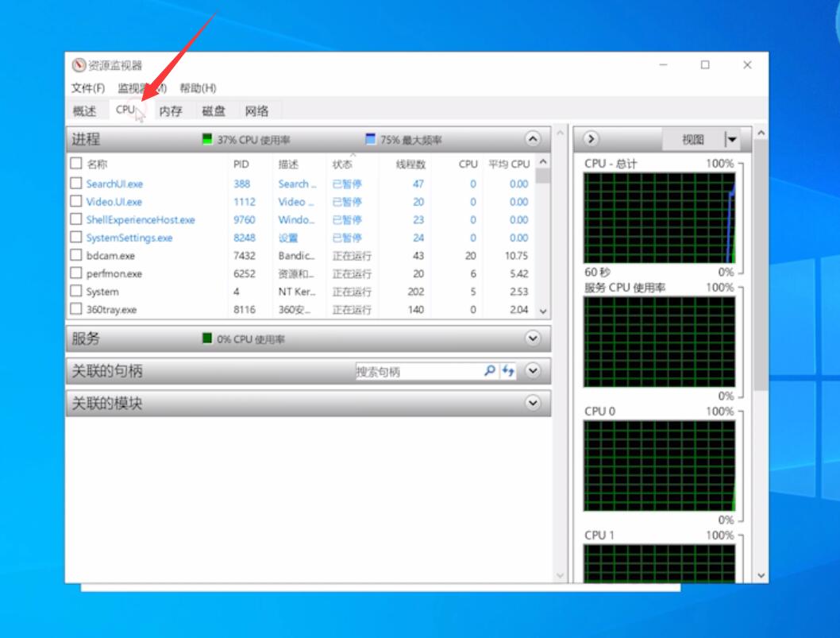Open the 磁盘 tab
Screen dimensions: 840x638
coord(214,111)
